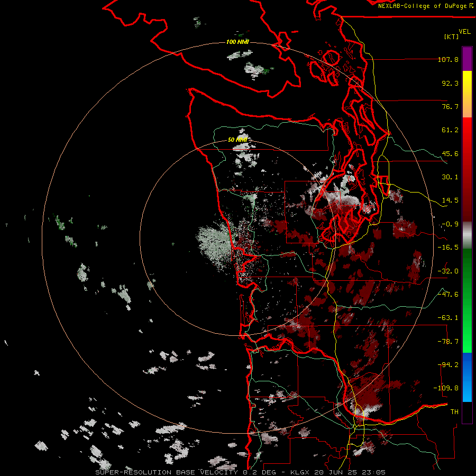476x476 pixels.
Task: Select the 14.5 velocity scale value
Action: click(x=450, y=200)
